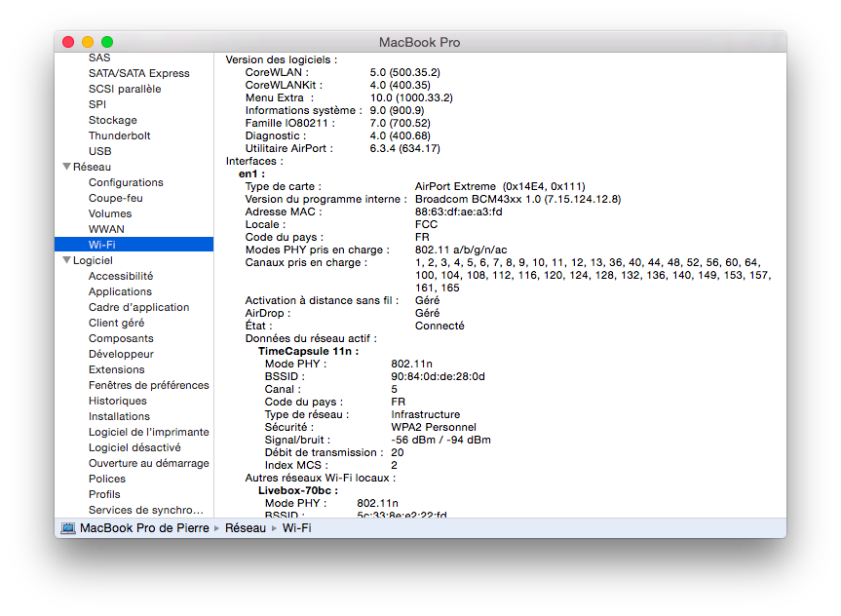Select Polices in the sidebar
Screen dimensions: 841x616
[x=107, y=479]
